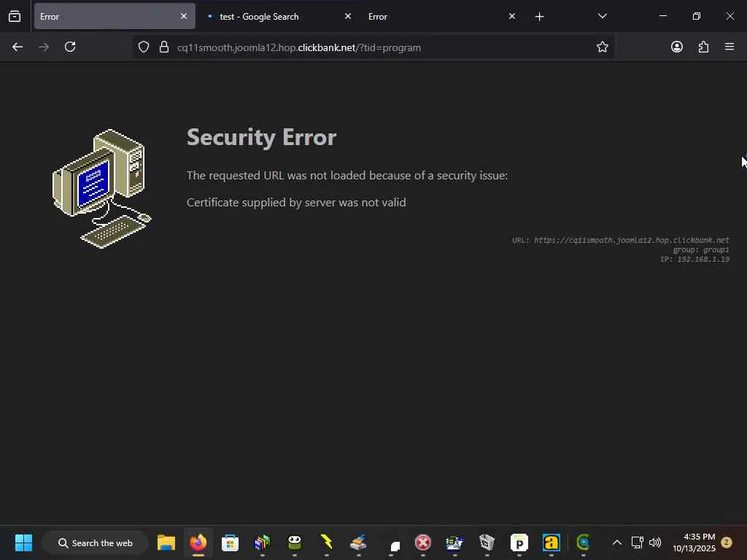Open the white 'P' app in the taskbar
747x560 pixels.
(x=519, y=542)
